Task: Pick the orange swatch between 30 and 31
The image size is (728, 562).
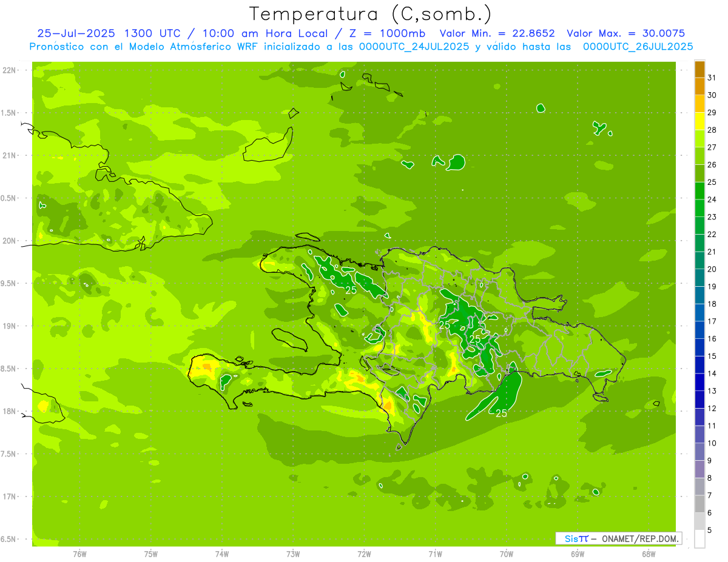Action: pos(699,87)
